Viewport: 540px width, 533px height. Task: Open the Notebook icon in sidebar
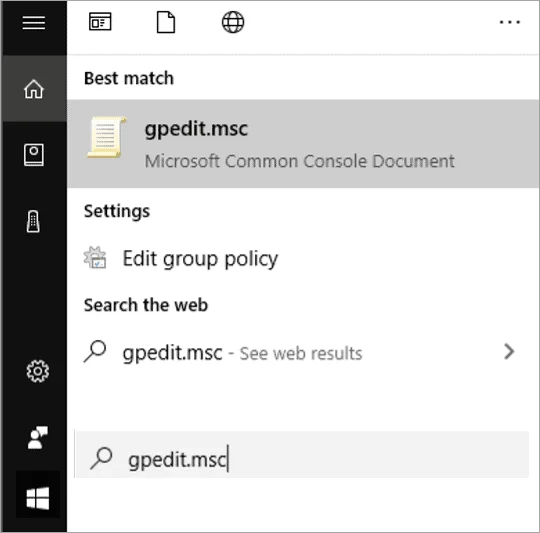(x=34, y=155)
